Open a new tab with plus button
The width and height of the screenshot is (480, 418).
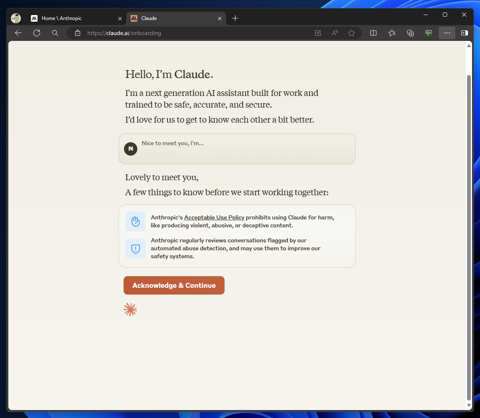[x=235, y=18]
